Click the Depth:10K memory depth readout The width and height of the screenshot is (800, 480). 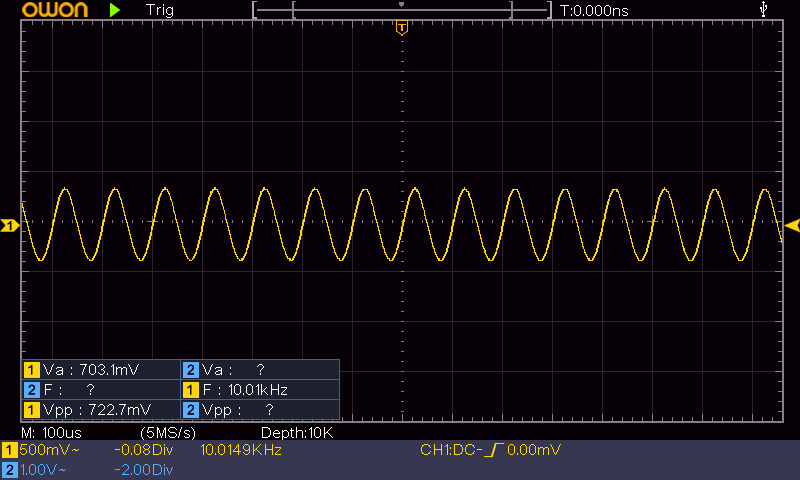tap(297, 433)
